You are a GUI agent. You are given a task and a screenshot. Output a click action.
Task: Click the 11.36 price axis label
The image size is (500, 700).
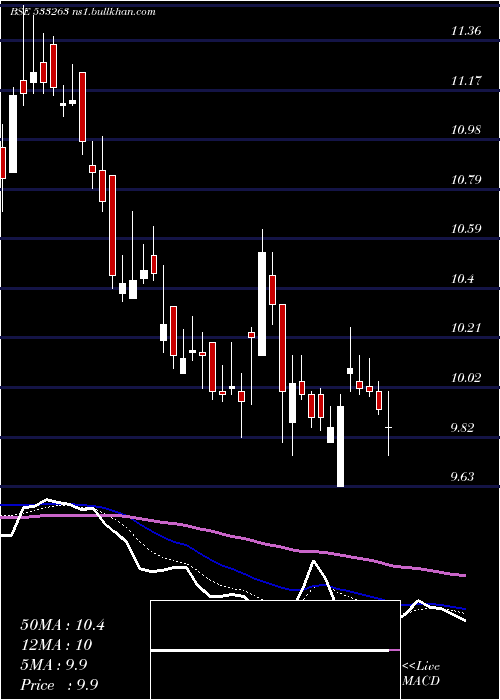(x=466, y=31)
